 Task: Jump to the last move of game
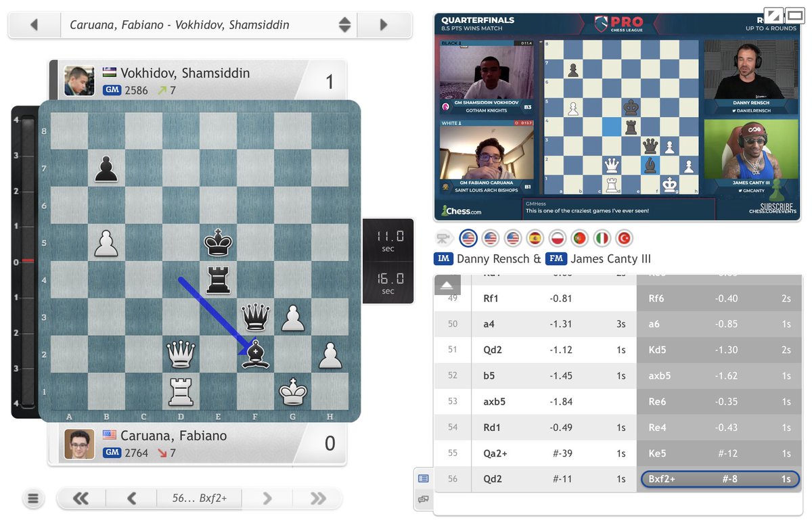click(x=317, y=499)
